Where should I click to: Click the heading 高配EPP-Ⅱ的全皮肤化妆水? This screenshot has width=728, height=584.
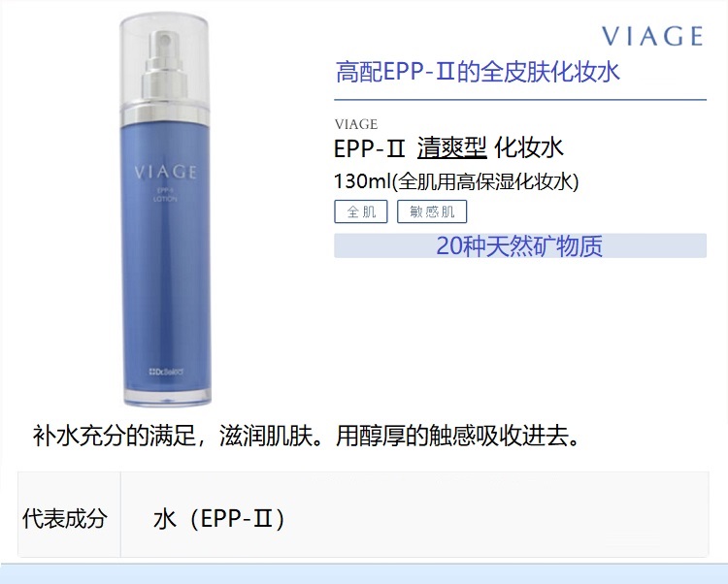click(478, 72)
